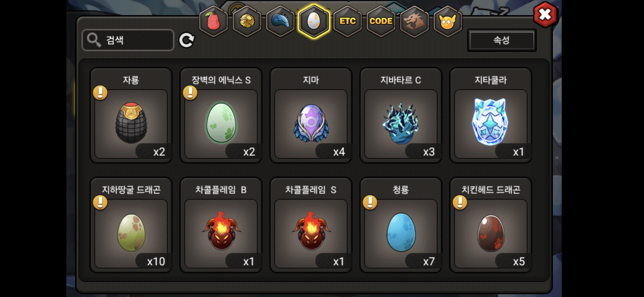Choose the 지마 purple egg item
Image resolution: width=644 pixels, height=297 pixels.
point(311,116)
